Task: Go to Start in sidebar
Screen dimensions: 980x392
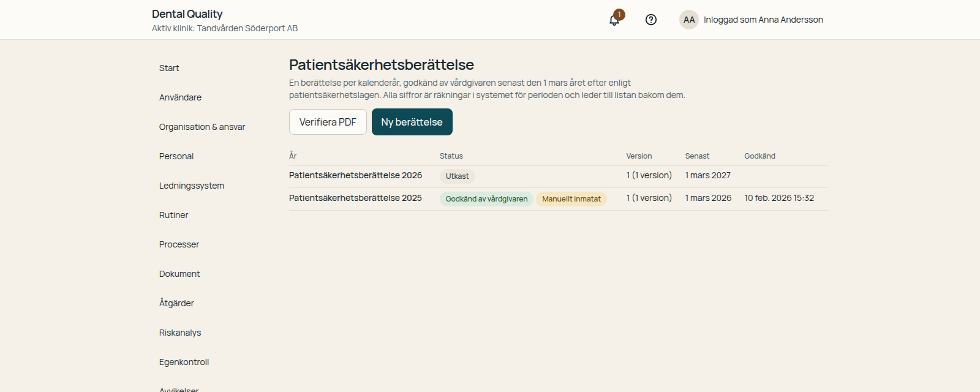Action: pos(169,68)
